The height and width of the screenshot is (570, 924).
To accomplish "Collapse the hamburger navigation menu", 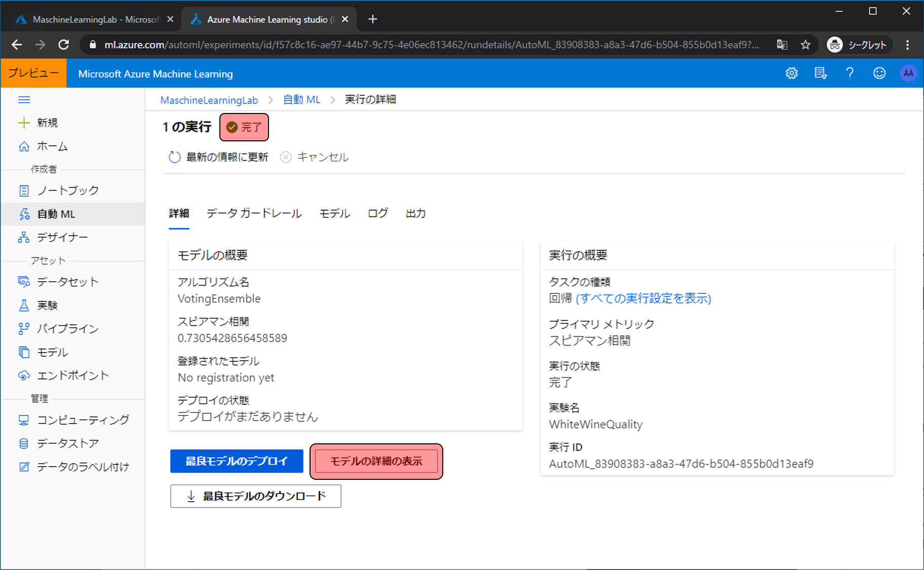I will click(x=24, y=100).
